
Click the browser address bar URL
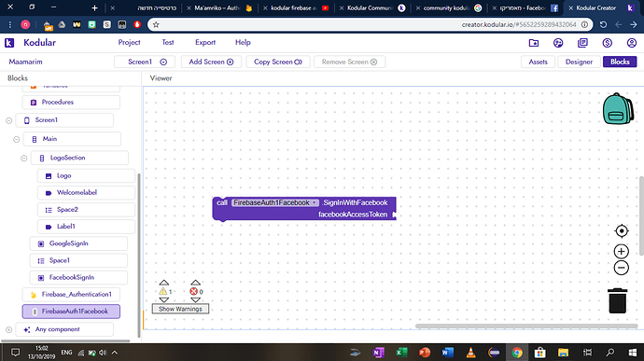coord(519,24)
